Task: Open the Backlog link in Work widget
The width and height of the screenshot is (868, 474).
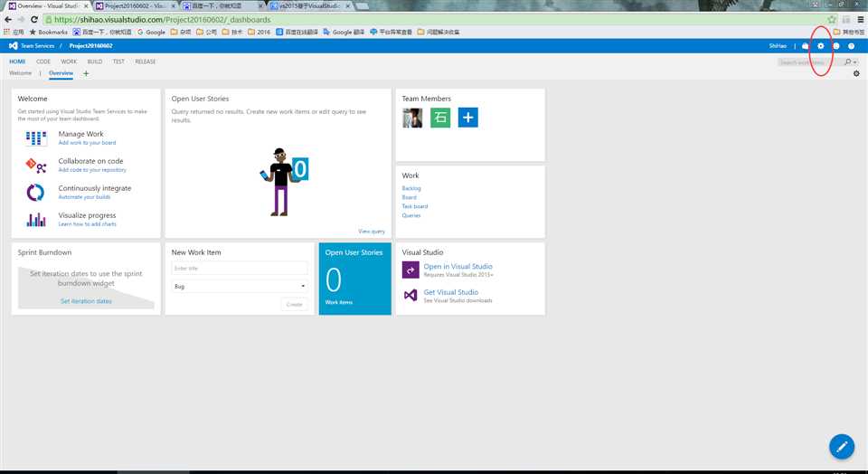Action: tap(411, 188)
